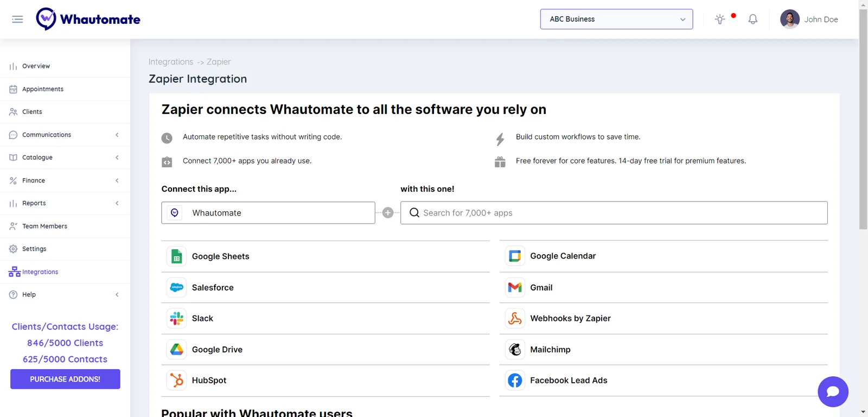
Task: Click the Google Sheets app icon
Action: pos(177,256)
